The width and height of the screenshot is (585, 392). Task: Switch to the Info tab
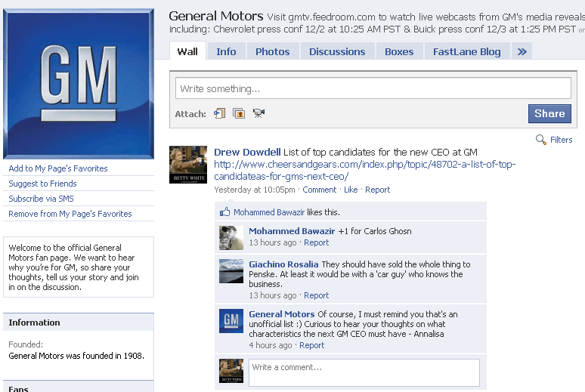[x=226, y=51]
